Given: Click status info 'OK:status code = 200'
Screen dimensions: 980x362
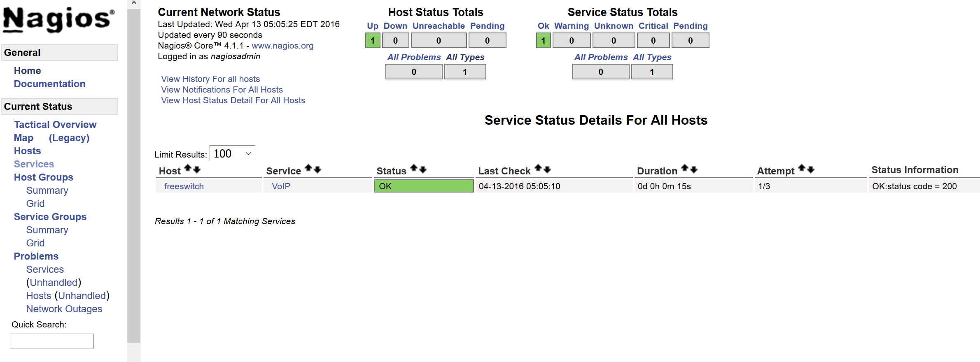Looking at the screenshot, I should (915, 186).
